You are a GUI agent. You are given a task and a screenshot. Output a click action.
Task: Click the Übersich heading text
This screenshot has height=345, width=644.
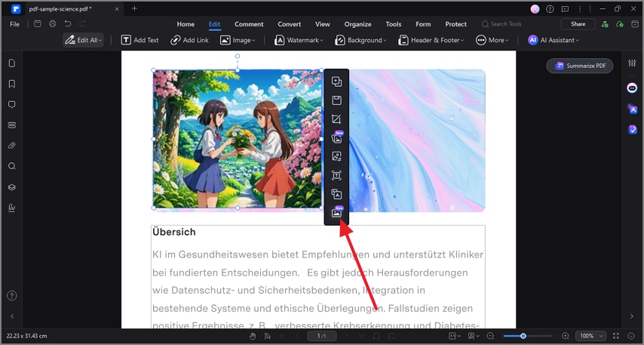coord(173,232)
